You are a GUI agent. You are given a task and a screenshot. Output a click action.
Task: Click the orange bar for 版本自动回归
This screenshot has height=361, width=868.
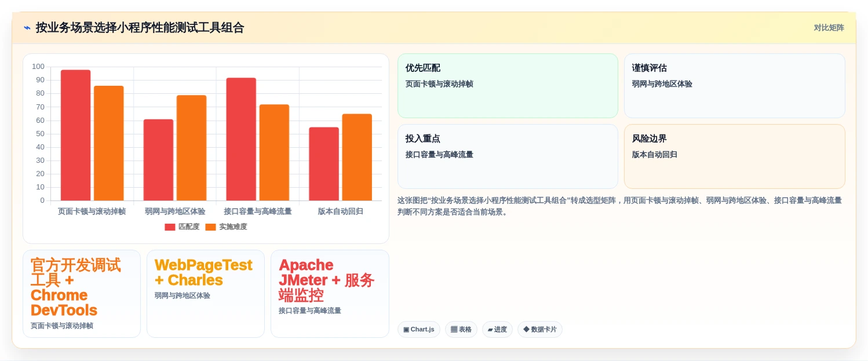357,158
